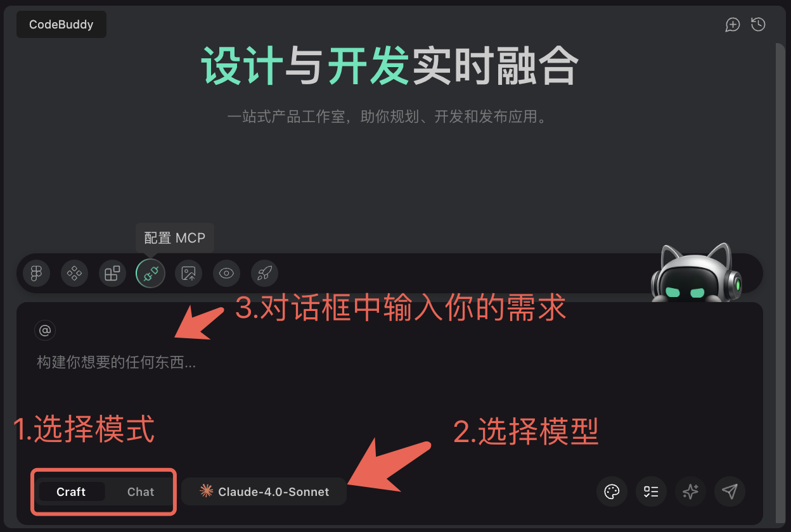Click the sparkle enhance prompt icon
Viewport: 791px width, 532px height.
(690, 491)
